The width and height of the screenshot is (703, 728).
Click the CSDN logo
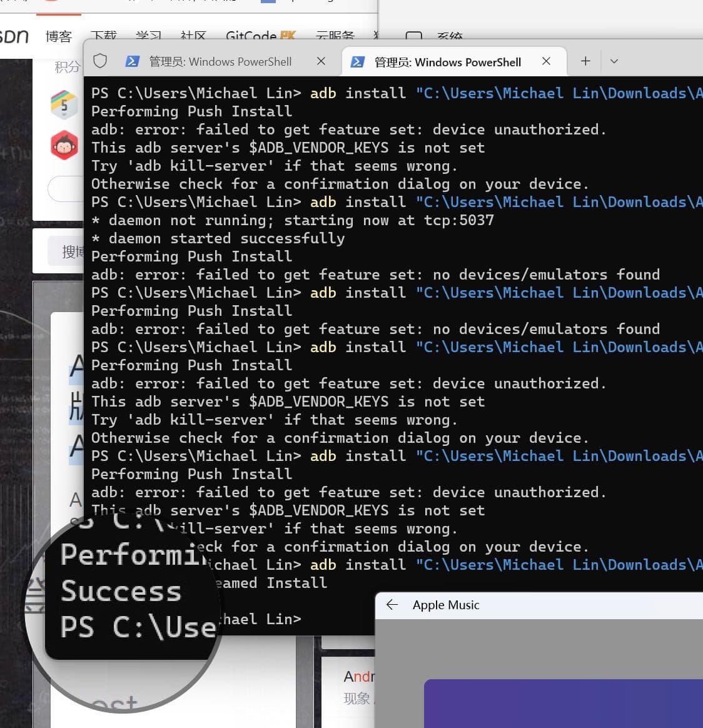13,36
